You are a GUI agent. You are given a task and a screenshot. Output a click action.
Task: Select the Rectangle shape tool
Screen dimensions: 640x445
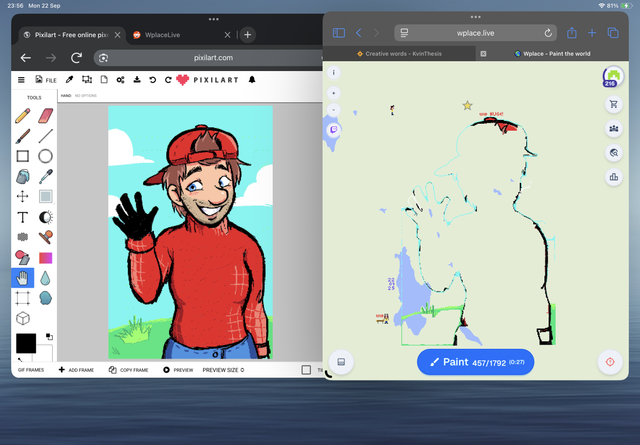click(x=22, y=156)
